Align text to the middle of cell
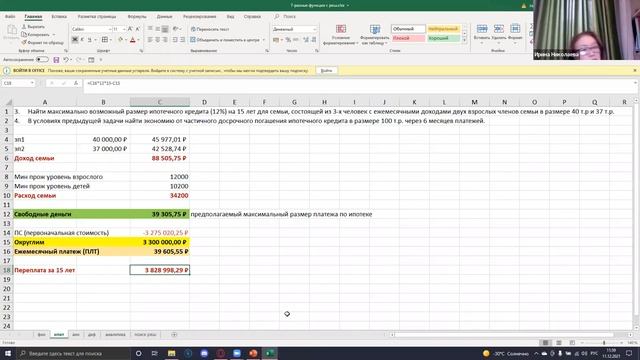The image size is (640, 360). [158, 29]
